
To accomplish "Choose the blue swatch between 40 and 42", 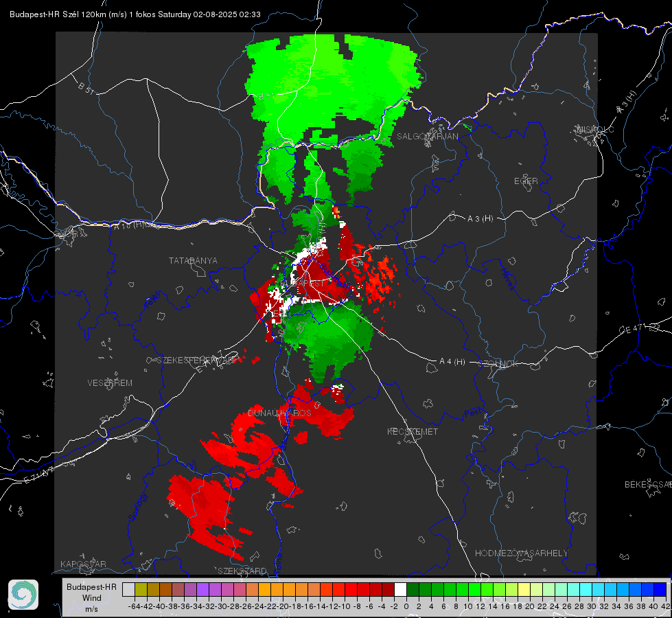I will (x=660, y=589).
